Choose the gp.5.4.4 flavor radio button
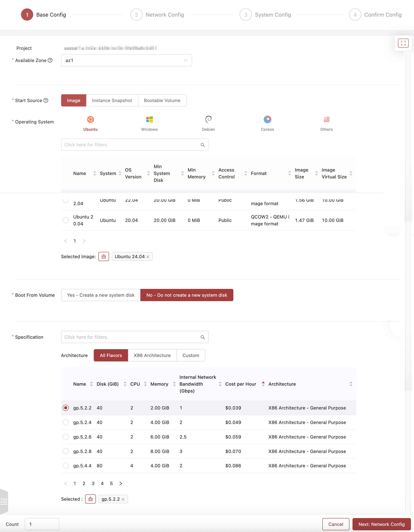This screenshot has width=414, height=532. [65, 466]
